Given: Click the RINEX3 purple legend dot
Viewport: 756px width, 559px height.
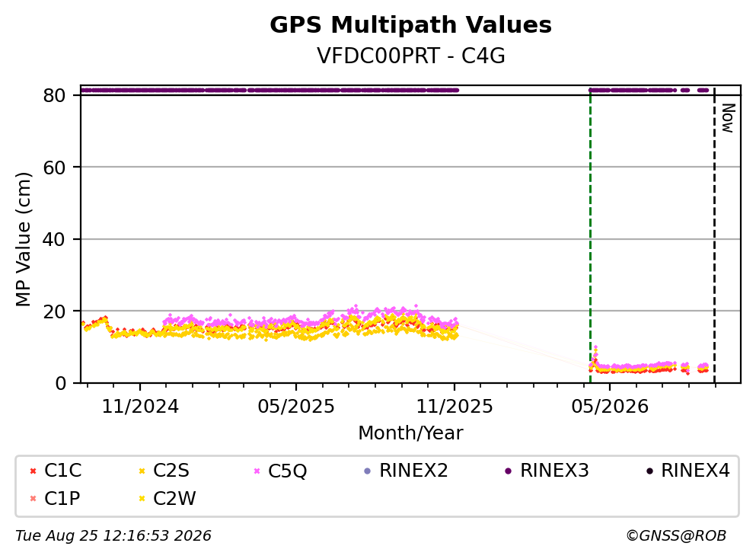Looking at the screenshot, I should coord(508,471).
